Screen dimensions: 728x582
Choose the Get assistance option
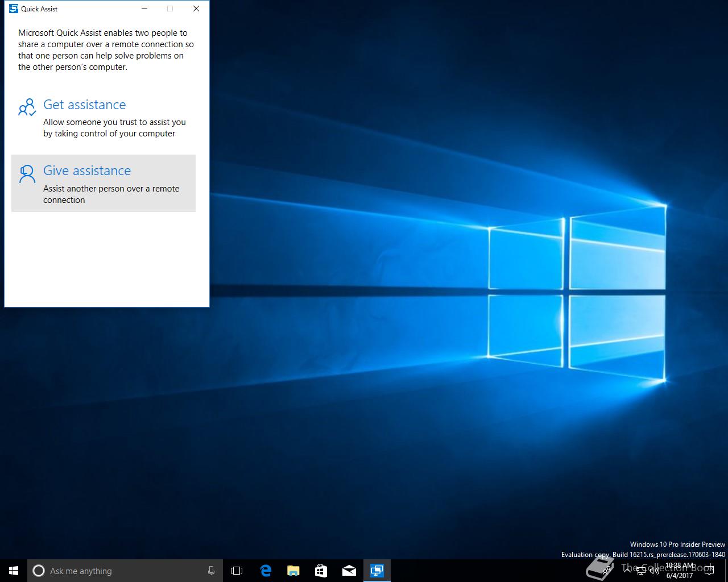[x=104, y=118]
